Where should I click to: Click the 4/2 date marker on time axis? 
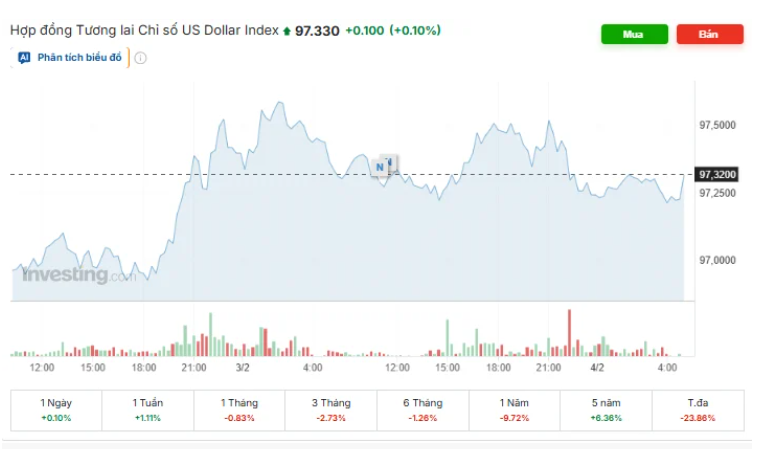[597, 368]
